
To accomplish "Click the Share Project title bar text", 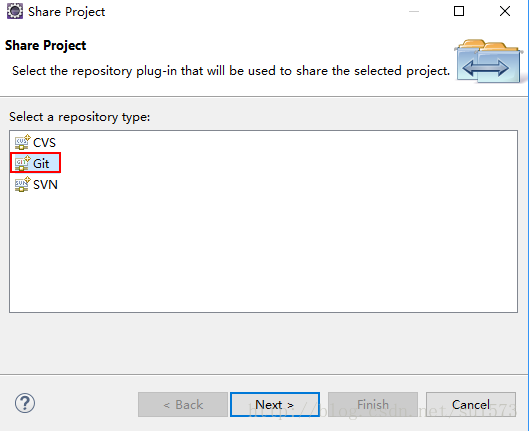I will 66,12.
